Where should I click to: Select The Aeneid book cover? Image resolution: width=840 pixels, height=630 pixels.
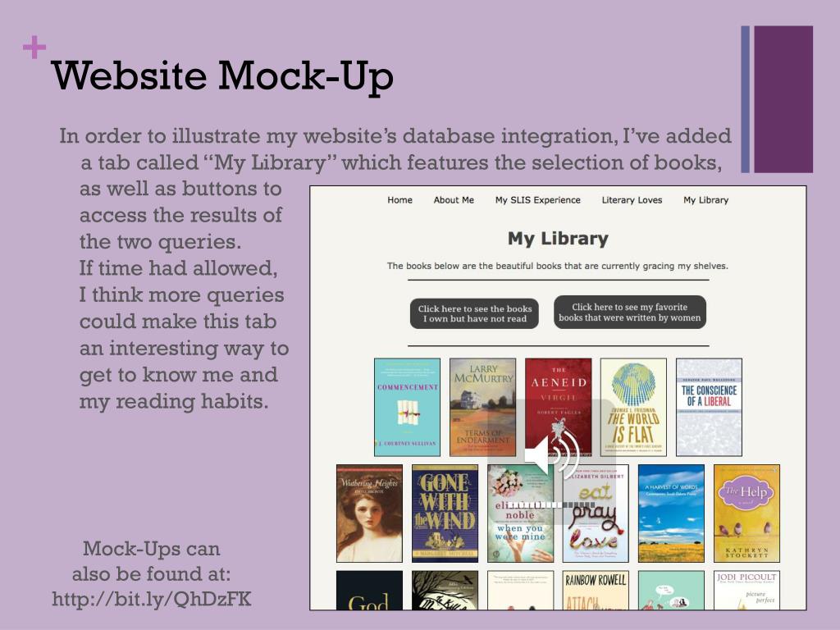coord(558,407)
